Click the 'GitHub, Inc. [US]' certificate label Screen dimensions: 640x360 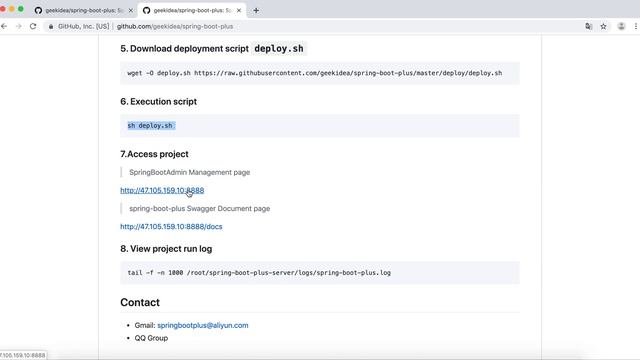84,27
